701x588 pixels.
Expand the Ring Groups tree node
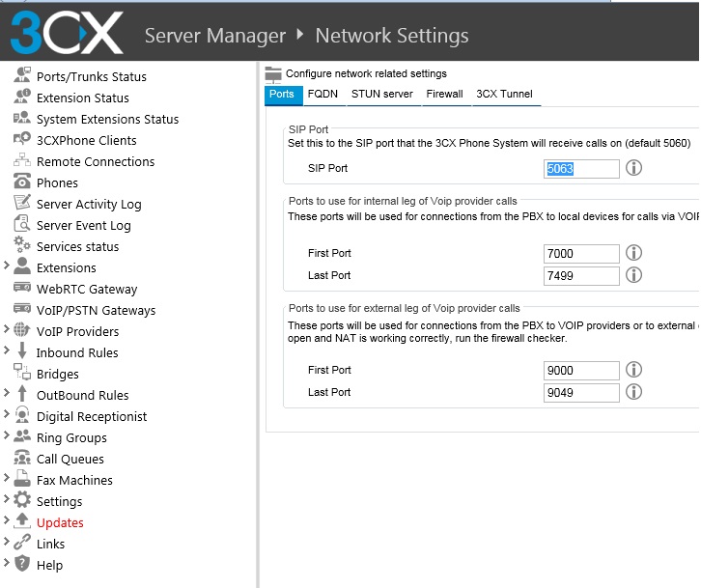pos(6,435)
